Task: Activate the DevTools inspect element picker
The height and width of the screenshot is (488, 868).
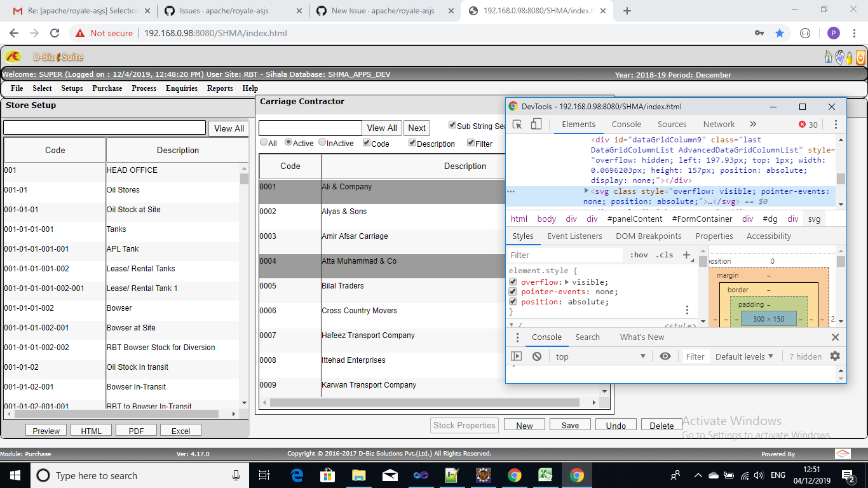Action: click(517, 125)
